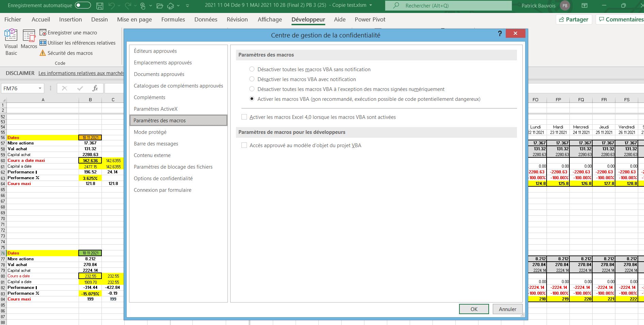Enable Excel 4.0 macros checkbox
644x325 pixels.
[244, 117]
